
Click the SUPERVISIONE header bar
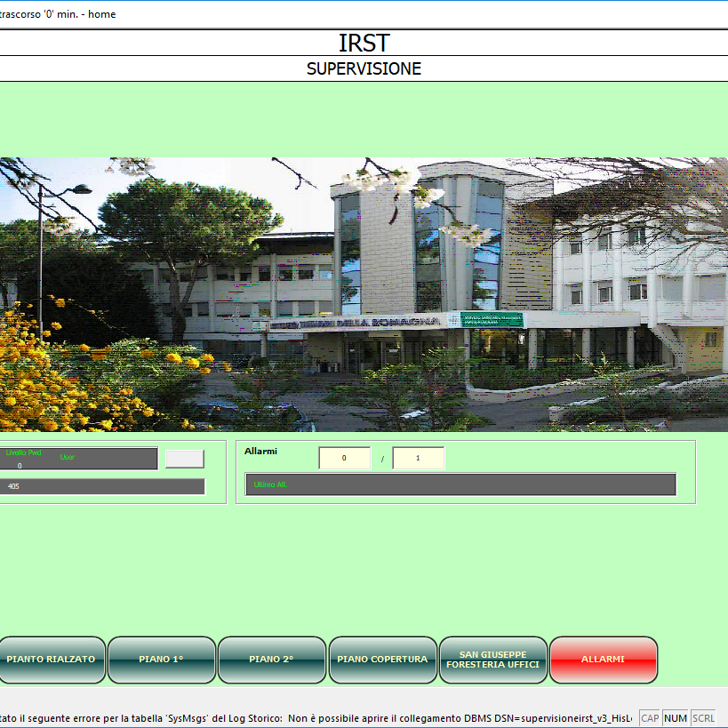(x=364, y=68)
